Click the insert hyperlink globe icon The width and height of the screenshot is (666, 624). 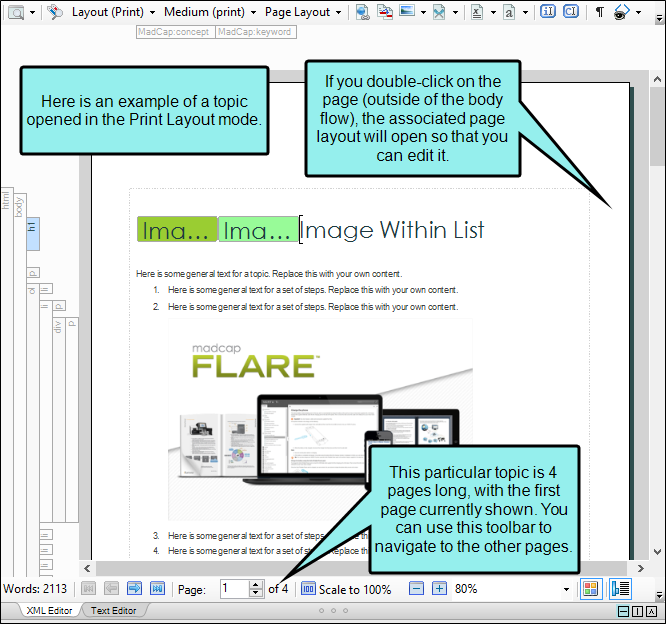click(362, 12)
